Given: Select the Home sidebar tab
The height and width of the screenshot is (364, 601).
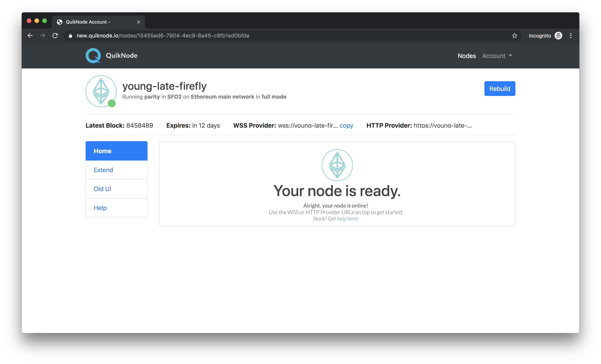Looking at the screenshot, I should (117, 151).
